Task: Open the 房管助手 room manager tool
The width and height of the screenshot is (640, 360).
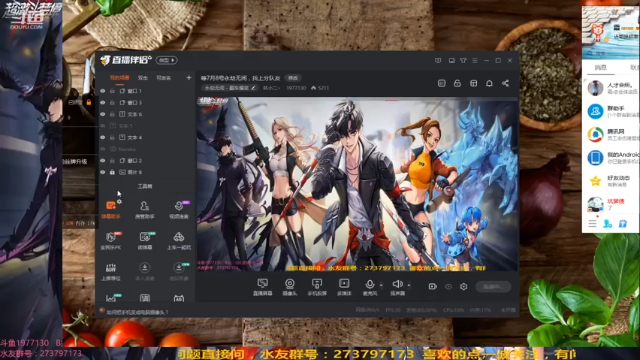Action: click(x=144, y=209)
